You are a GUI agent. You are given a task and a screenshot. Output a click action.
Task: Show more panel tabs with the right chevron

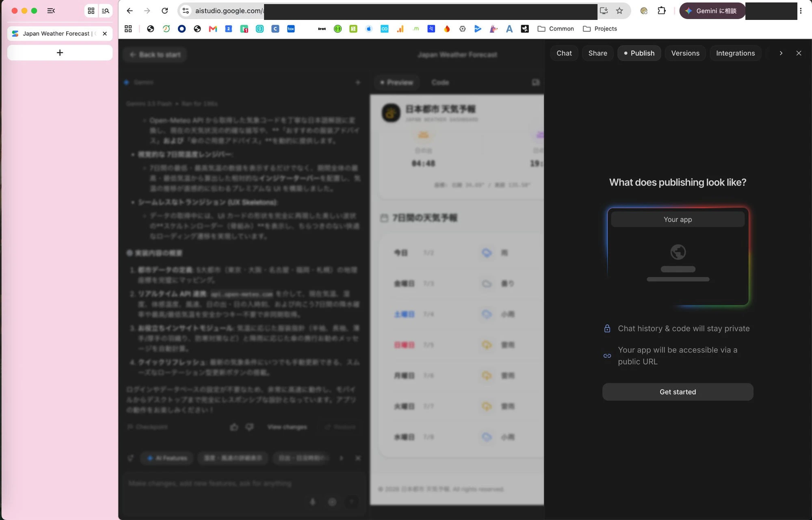[x=781, y=53]
